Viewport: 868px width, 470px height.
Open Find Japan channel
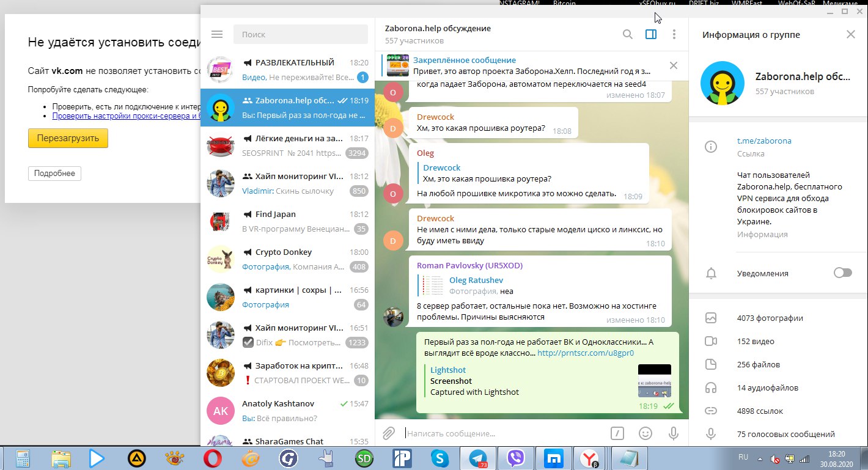tap(287, 221)
